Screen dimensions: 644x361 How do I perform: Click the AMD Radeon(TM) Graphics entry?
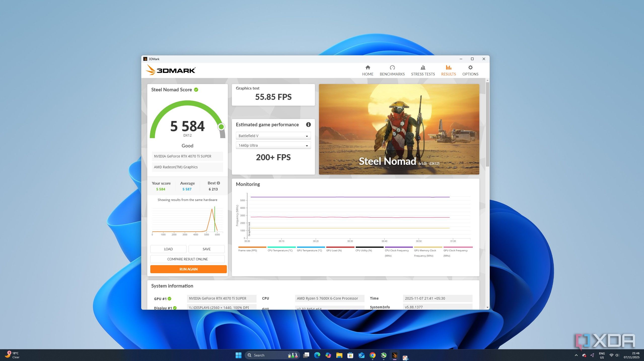[187, 167]
